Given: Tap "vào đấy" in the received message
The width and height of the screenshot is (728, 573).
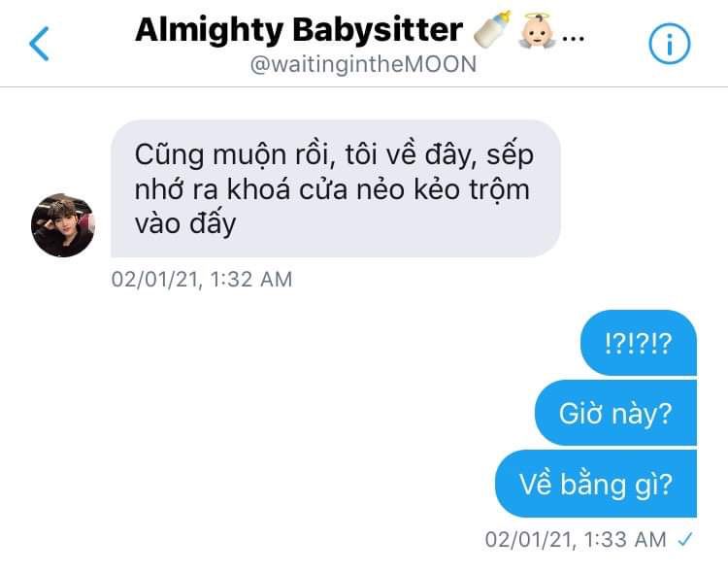Looking at the screenshot, I should point(185,224).
